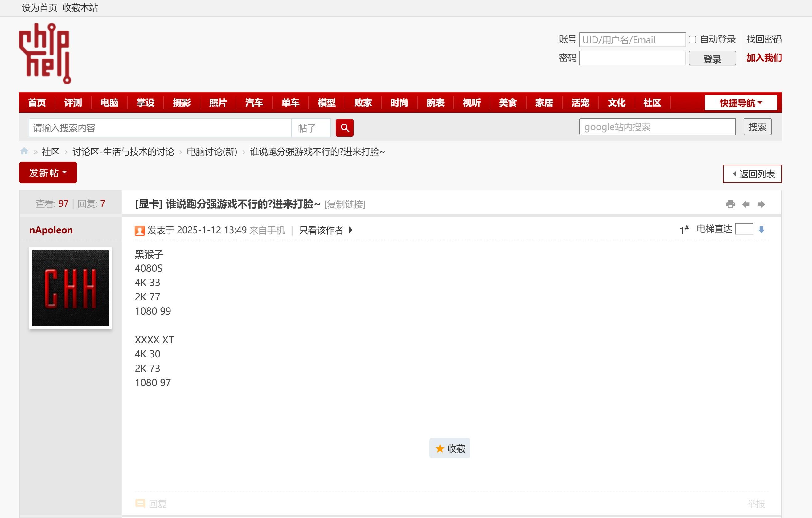
Task: Click the Chiphell logo
Action: [x=45, y=53]
